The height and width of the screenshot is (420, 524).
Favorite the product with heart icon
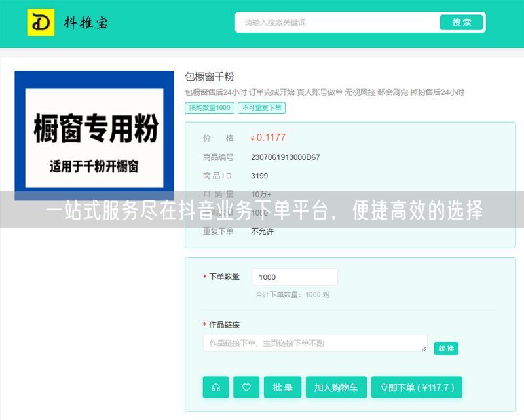[x=246, y=387]
